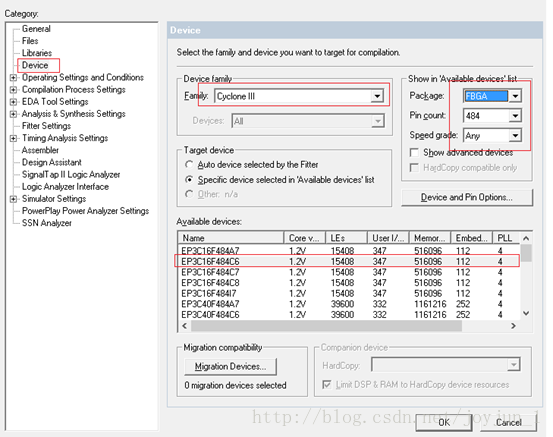Screen dimensions: 553x437
Task: Expand Compilation Process Settings node
Action: pos(13,90)
